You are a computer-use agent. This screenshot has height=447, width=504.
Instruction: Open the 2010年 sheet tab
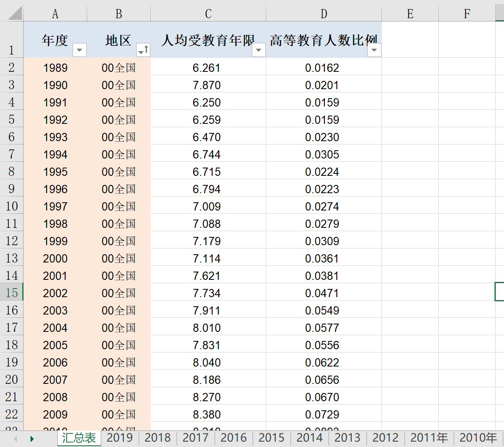[478, 438]
